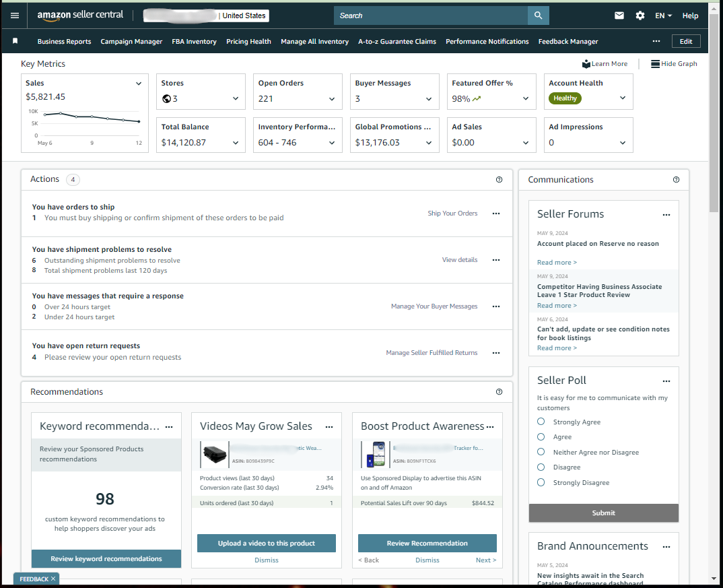Image resolution: width=723 pixels, height=588 pixels.
Task: Click the Hide Graph icon
Action: point(655,63)
